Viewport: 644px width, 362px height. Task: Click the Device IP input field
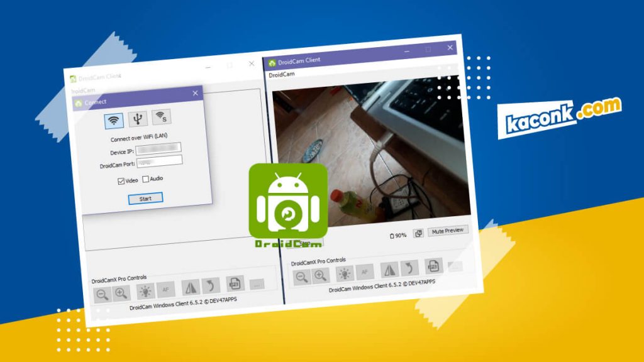pyautogui.click(x=158, y=148)
